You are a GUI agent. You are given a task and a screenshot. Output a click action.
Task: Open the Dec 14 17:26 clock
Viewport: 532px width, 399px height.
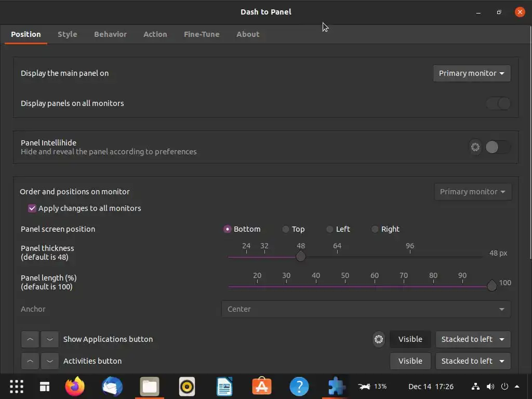click(431, 387)
